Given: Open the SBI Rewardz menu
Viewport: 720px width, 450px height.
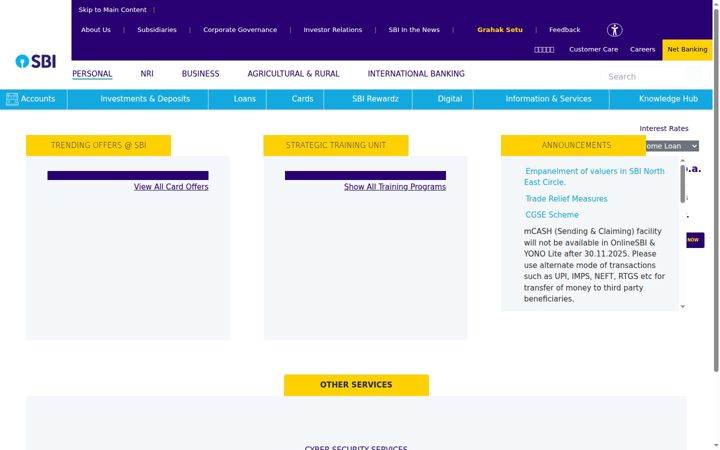Looking at the screenshot, I should coord(375,99).
